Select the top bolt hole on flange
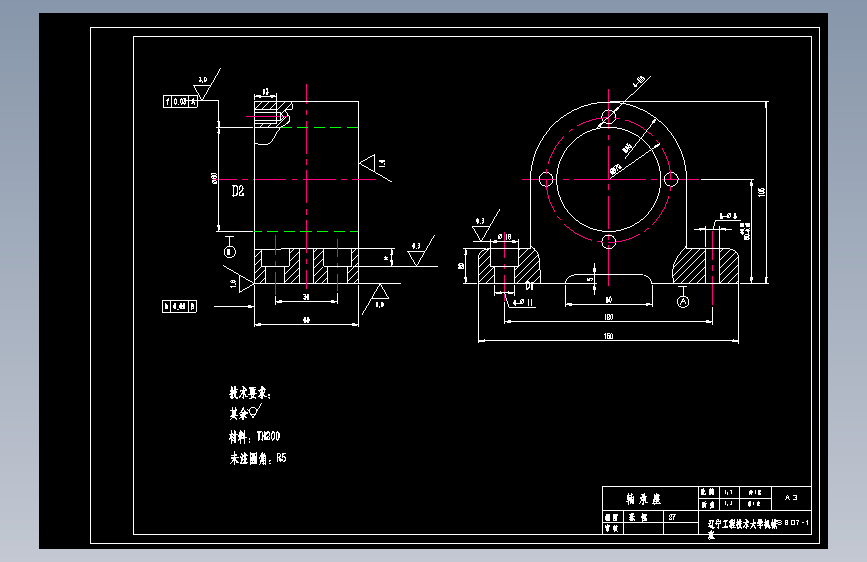The height and width of the screenshot is (562, 867). (x=609, y=117)
